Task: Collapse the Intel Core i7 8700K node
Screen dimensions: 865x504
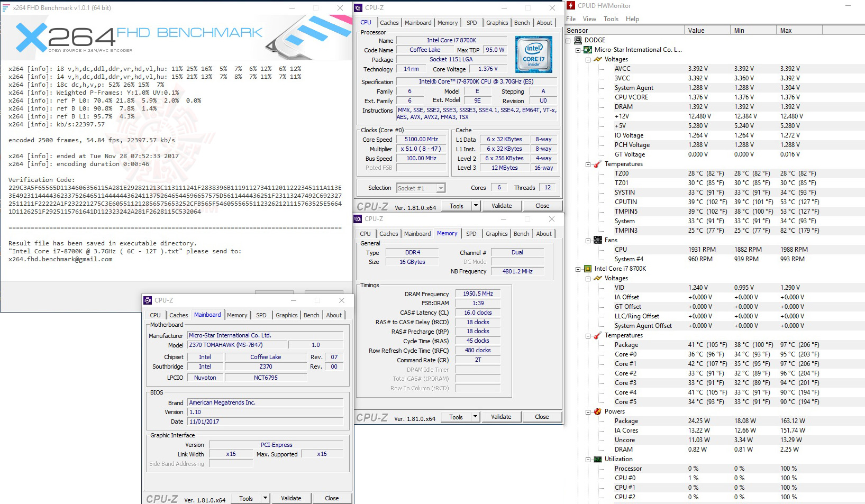Action: 578,269
